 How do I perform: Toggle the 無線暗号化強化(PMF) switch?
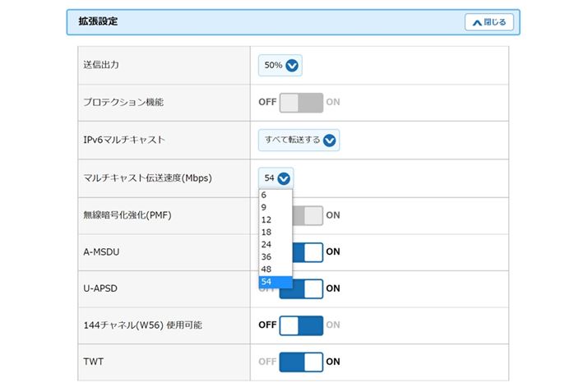click(309, 215)
